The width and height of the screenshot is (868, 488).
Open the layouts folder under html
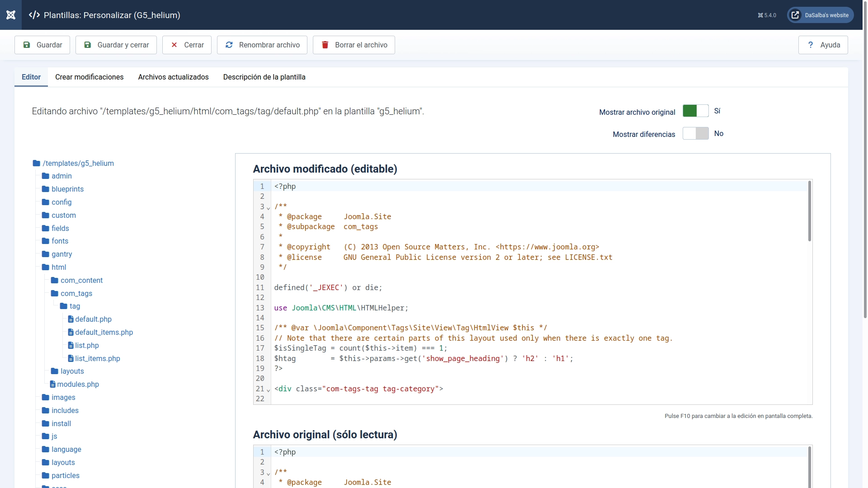[x=72, y=371]
